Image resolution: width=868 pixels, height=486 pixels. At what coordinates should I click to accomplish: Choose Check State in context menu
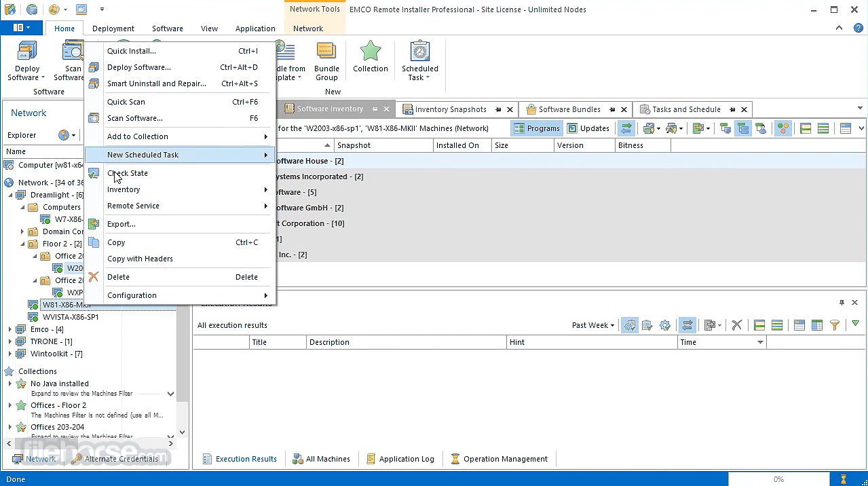click(180, 173)
